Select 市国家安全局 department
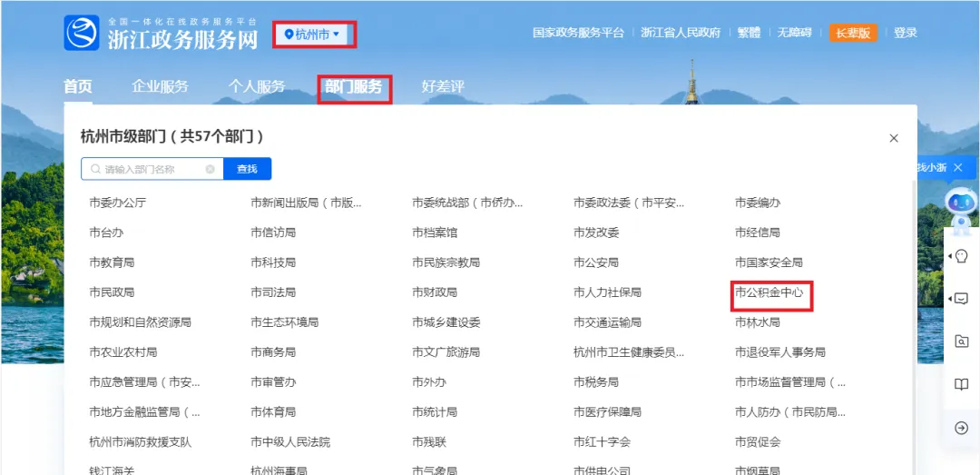This screenshot has height=475, width=980. point(769,262)
